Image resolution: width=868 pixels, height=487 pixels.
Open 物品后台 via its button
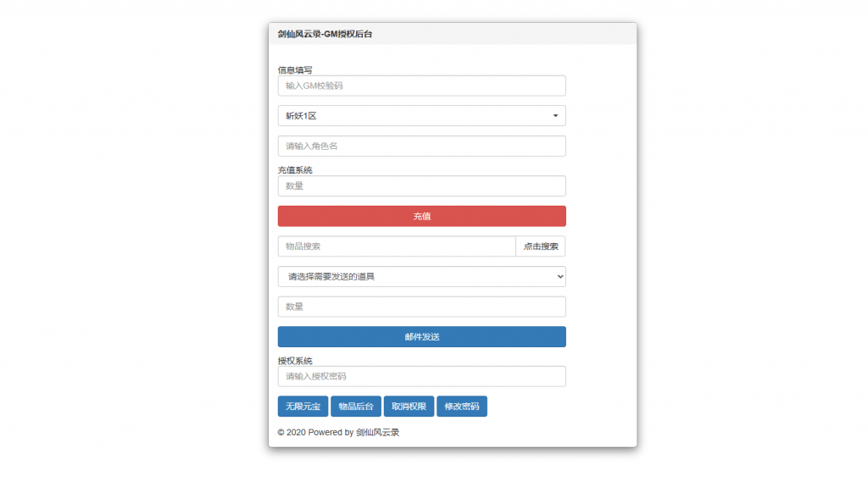pos(355,407)
